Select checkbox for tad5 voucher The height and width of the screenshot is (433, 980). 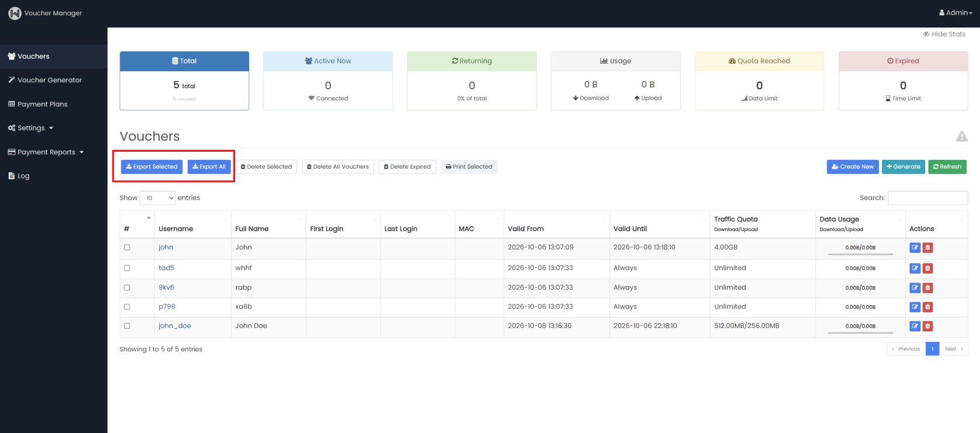127,268
